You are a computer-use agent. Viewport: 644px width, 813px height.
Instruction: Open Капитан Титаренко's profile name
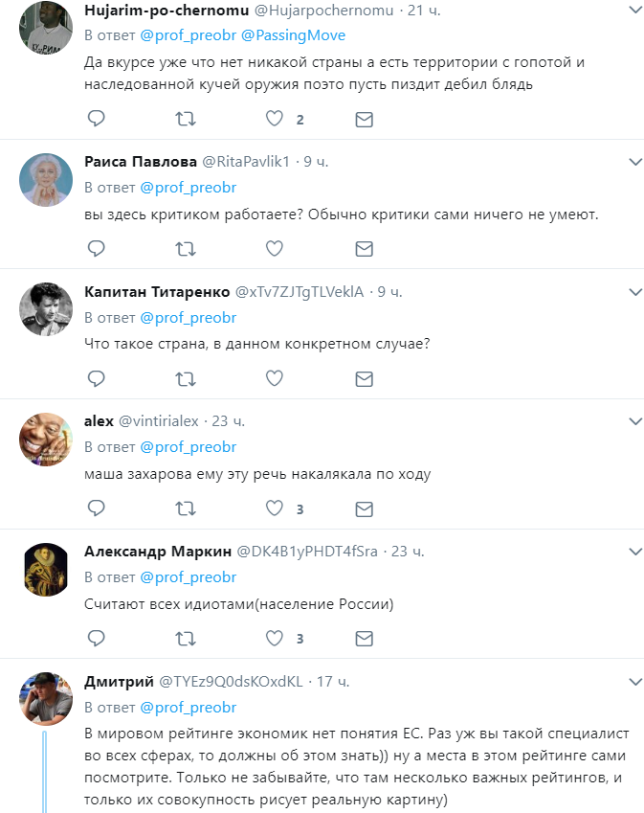coord(157,292)
